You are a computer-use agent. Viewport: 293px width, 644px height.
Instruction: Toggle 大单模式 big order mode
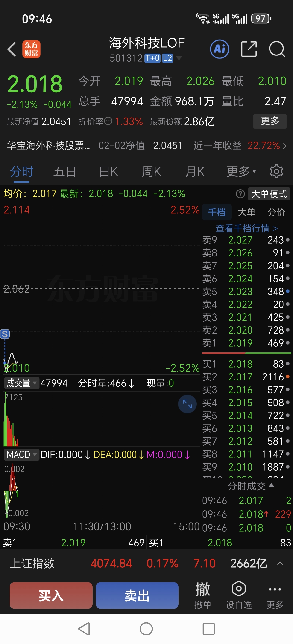click(269, 194)
